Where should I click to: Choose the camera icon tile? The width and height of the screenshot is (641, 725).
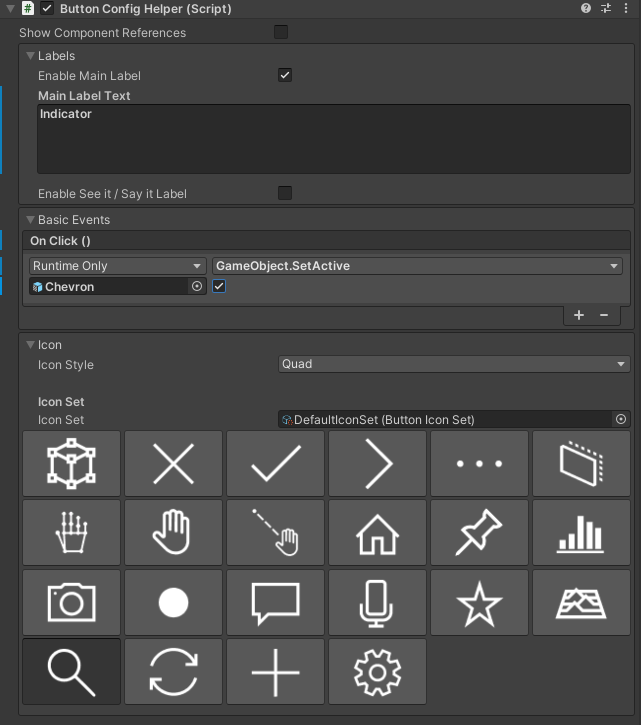tap(71, 602)
